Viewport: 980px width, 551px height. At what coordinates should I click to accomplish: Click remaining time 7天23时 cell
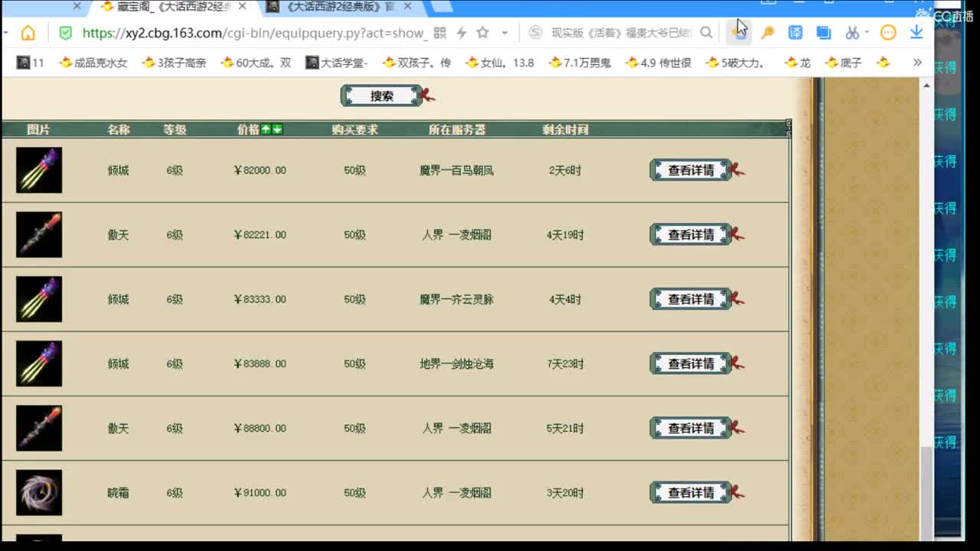[x=565, y=364]
